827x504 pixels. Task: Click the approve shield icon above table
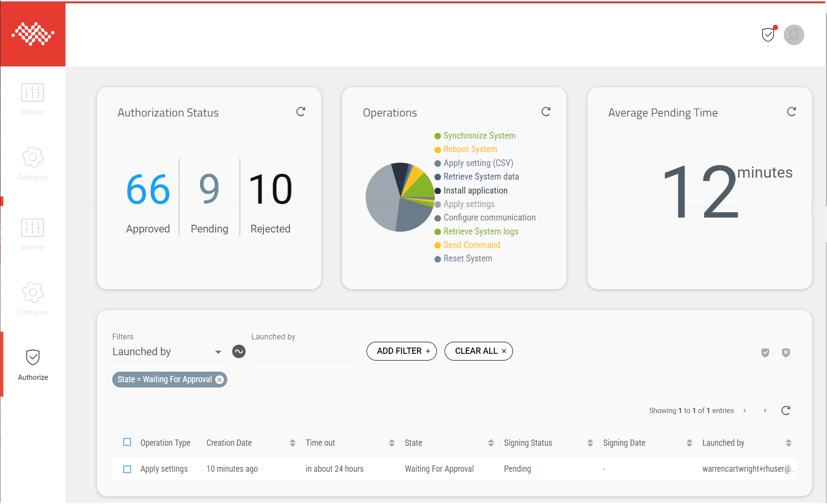[765, 352]
